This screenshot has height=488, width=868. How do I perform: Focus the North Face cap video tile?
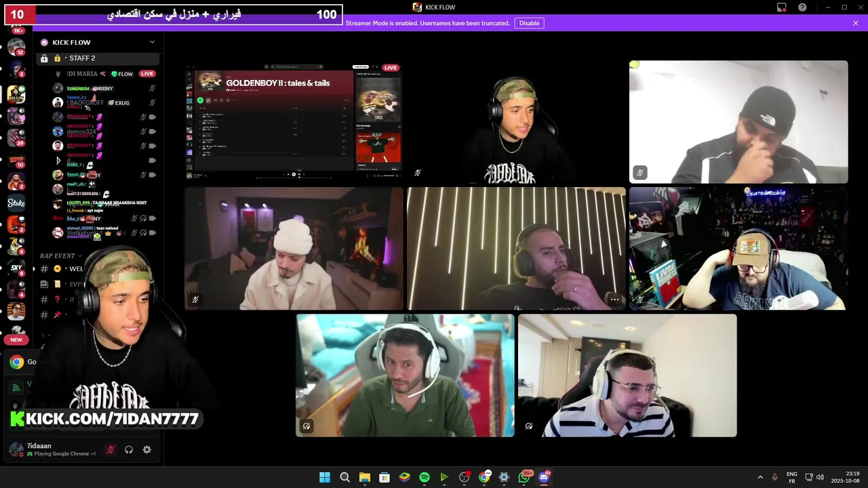[738, 122]
